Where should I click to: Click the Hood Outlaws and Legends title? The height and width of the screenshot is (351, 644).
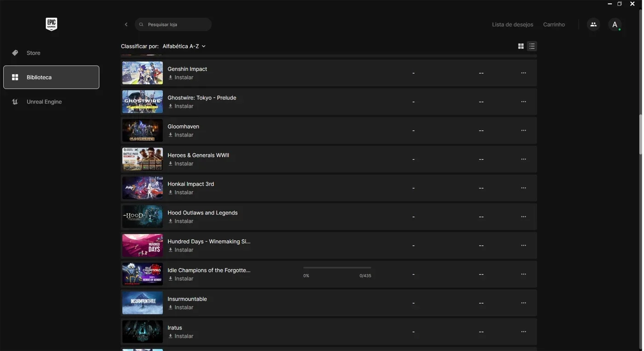[202, 213]
